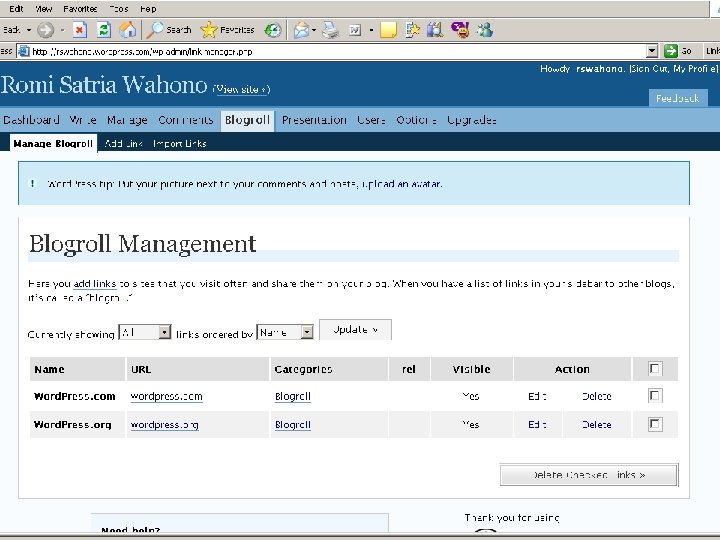The width and height of the screenshot is (720, 540).
Task: Click the Sign Out link
Action: tap(650, 69)
